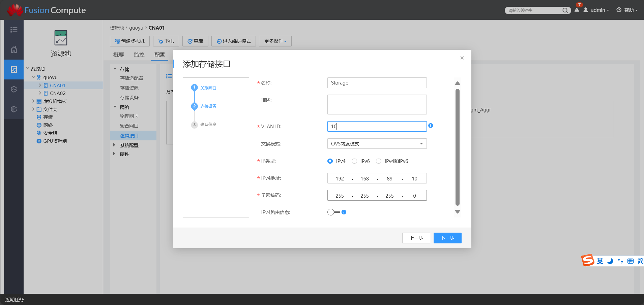
Task: Click the VLAN ID input field
Action: tap(377, 126)
